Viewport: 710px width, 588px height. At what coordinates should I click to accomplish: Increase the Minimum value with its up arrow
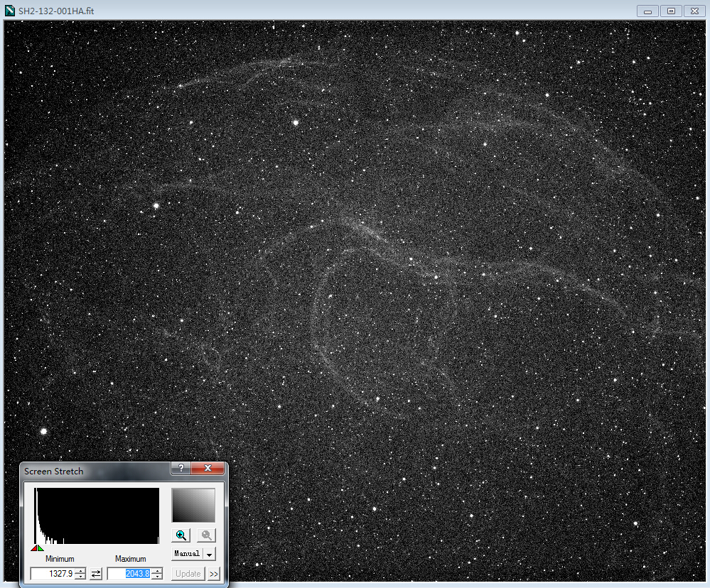[x=80, y=571]
